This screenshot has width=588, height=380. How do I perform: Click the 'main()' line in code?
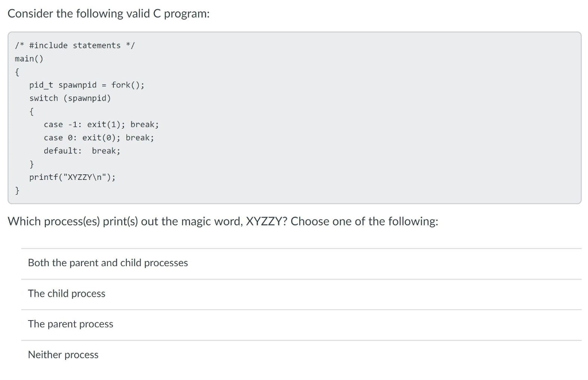[x=29, y=59]
